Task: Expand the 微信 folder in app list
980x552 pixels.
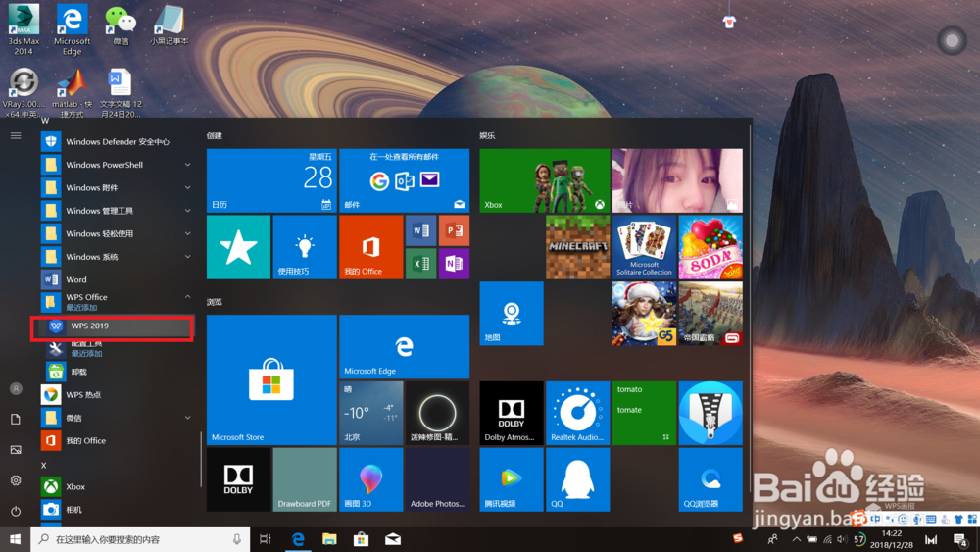Action: tap(118, 418)
